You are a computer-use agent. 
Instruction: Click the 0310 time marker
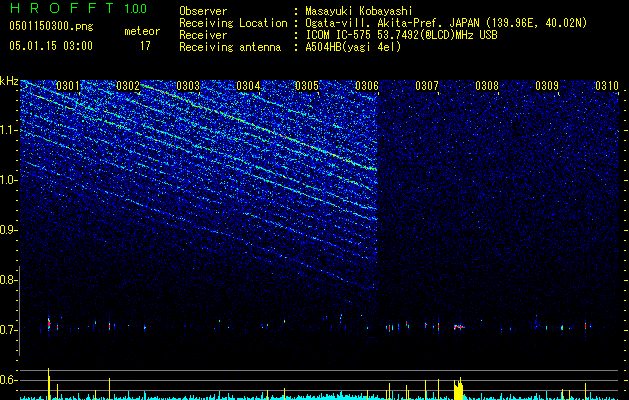pos(607,86)
